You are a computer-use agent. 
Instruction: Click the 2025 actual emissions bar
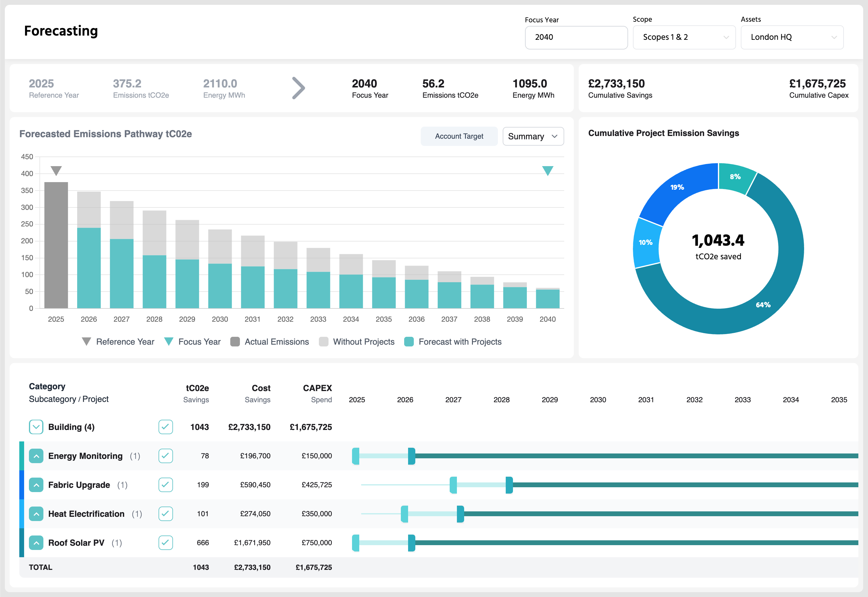56,245
